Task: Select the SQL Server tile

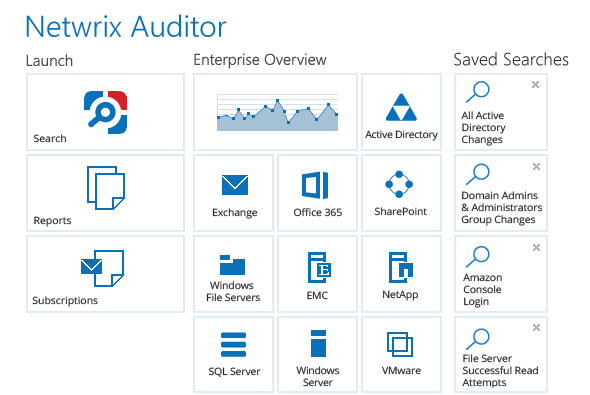Action: coord(233,355)
